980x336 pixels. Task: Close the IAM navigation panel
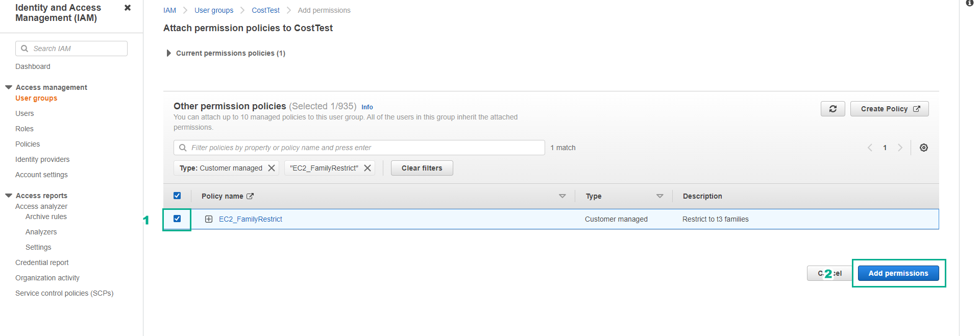[128, 8]
